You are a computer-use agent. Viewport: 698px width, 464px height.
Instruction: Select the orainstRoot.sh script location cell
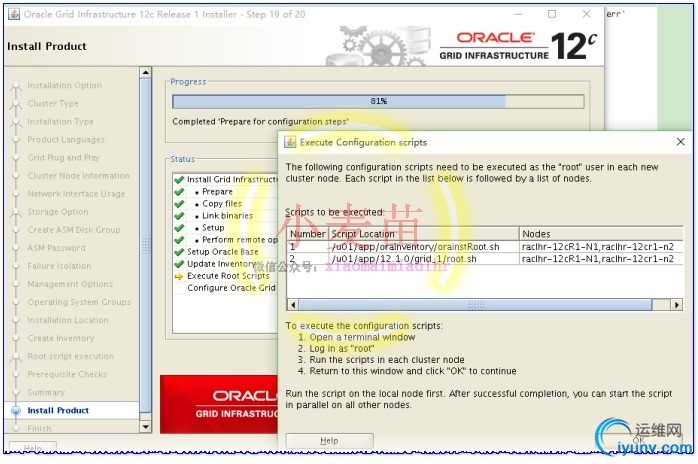pos(424,247)
